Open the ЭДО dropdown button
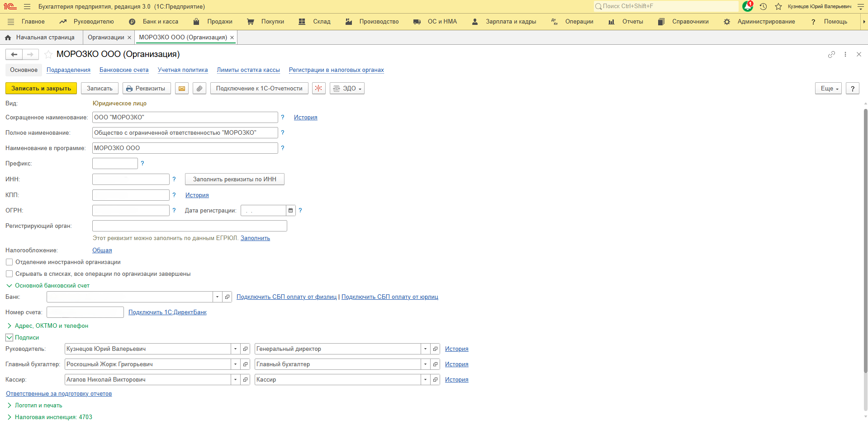Screen dimensions: 868x425 pos(347,89)
